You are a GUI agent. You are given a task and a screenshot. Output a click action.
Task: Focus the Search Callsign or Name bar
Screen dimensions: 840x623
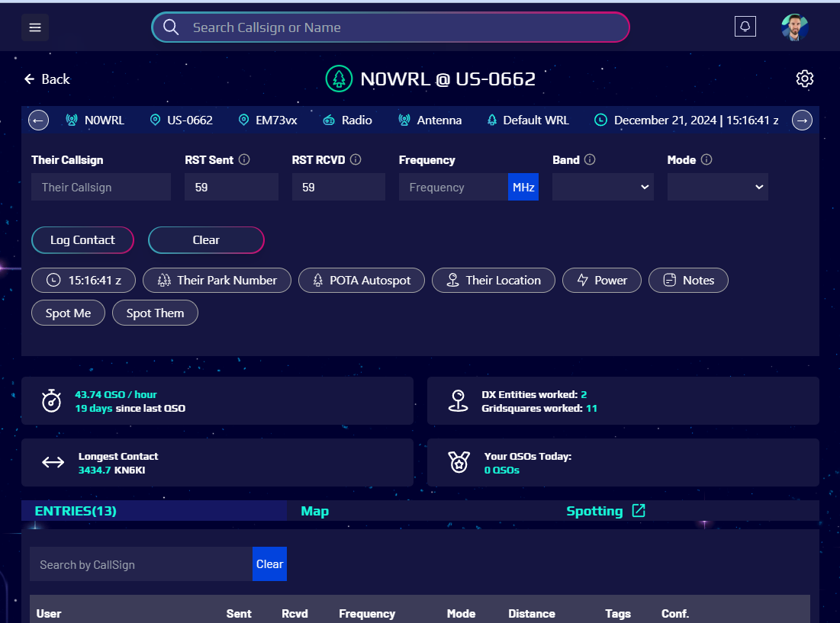[390, 27]
